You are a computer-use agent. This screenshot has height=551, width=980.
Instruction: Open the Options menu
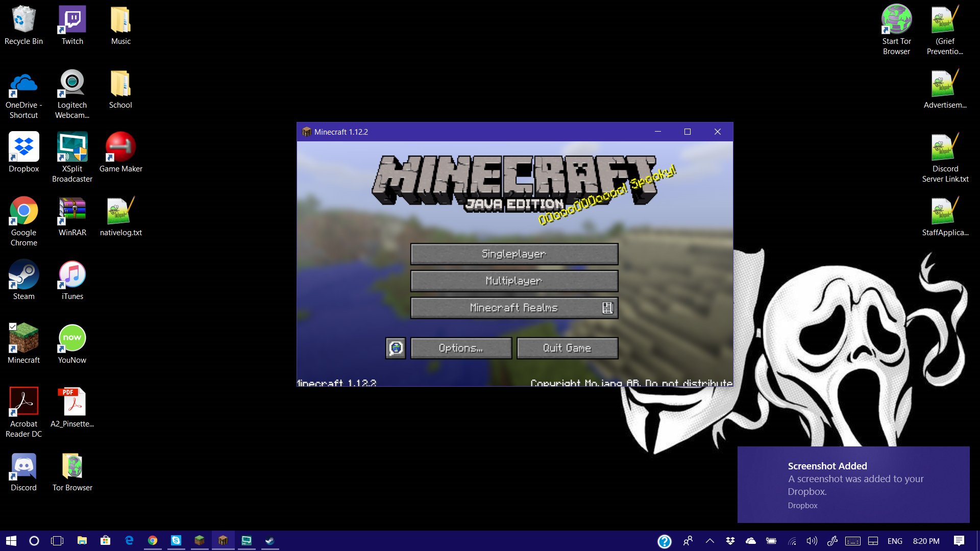461,348
